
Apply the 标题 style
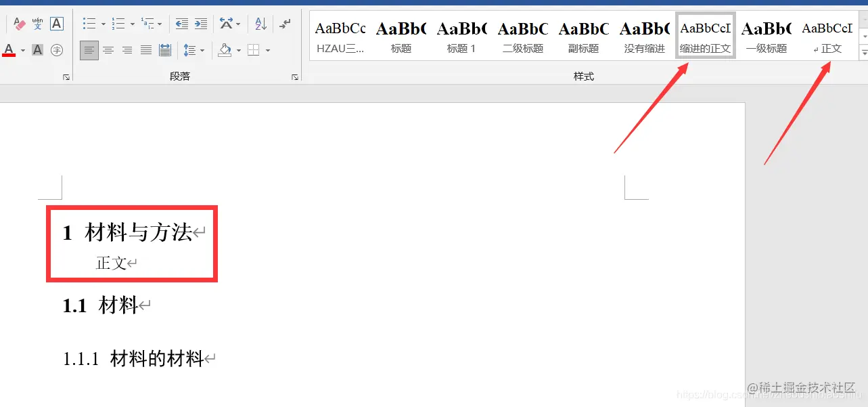pos(401,37)
